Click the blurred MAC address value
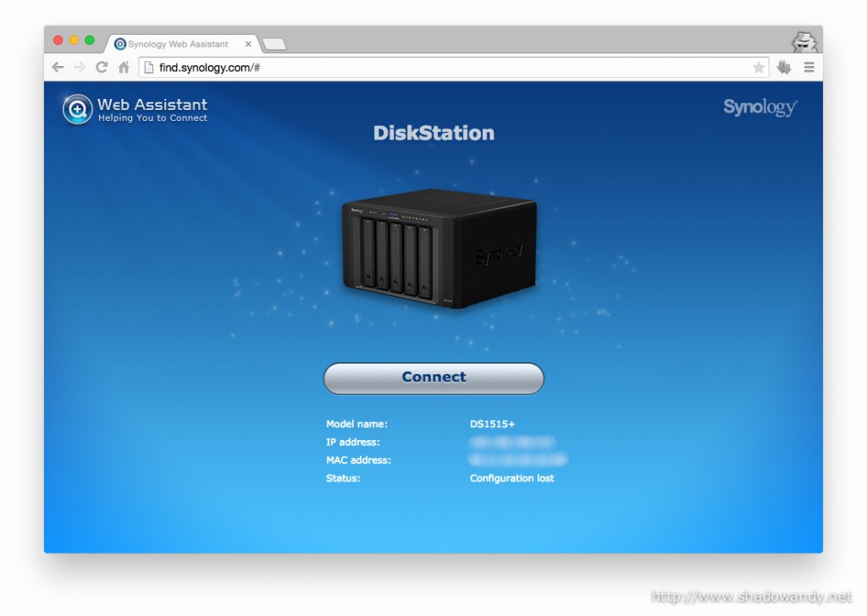Image resolution: width=867 pixels, height=616 pixels. click(518, 459)
